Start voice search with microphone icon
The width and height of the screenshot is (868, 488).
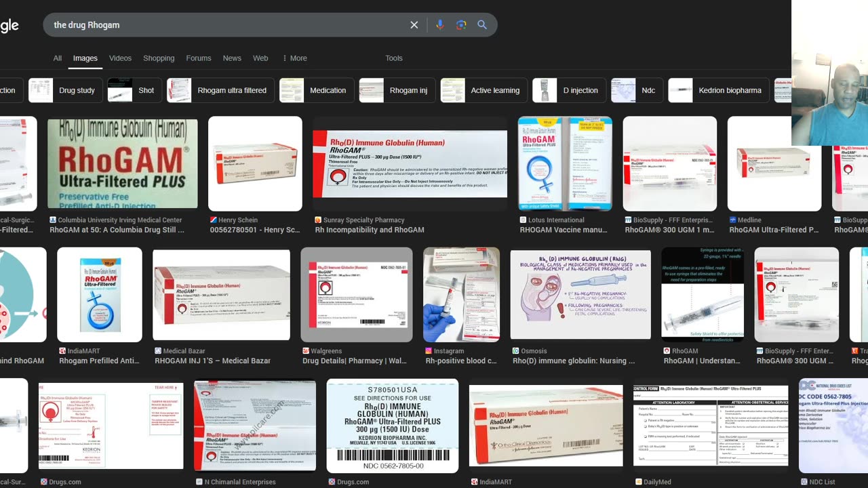click(439, 25)
